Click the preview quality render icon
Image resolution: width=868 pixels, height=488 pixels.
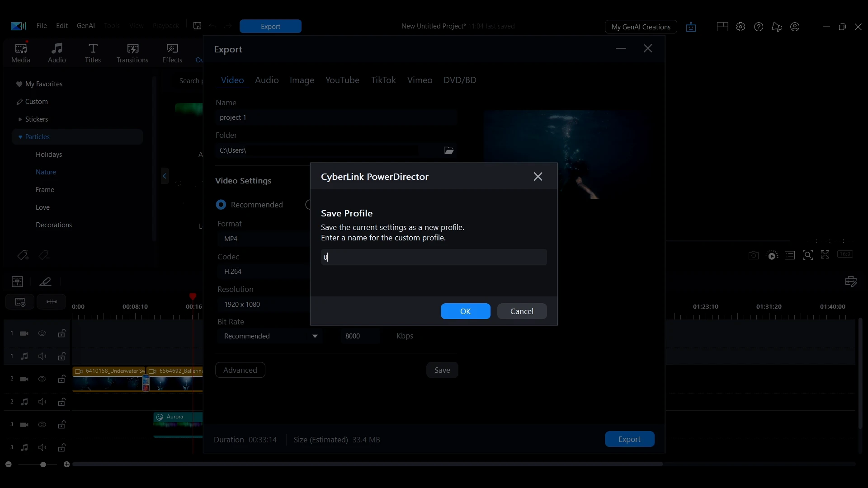tap(773, 255)
